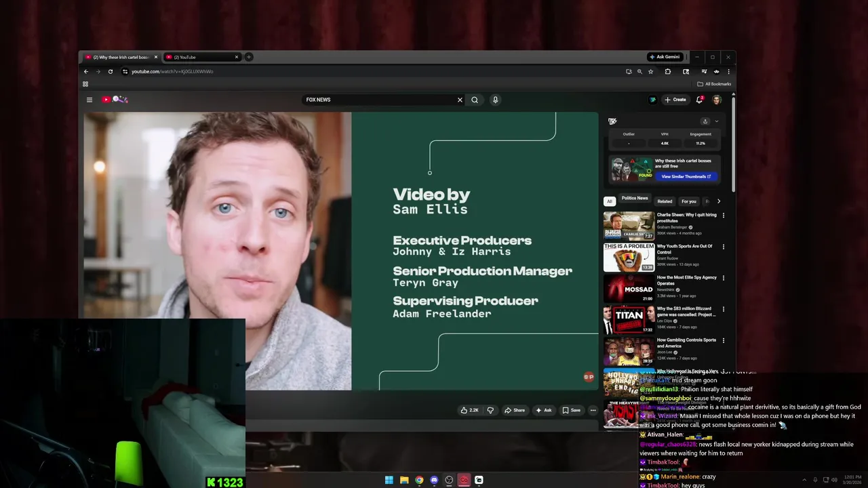Click the Ask Gemini button
The image size is (868, 488).
[664, 57]
